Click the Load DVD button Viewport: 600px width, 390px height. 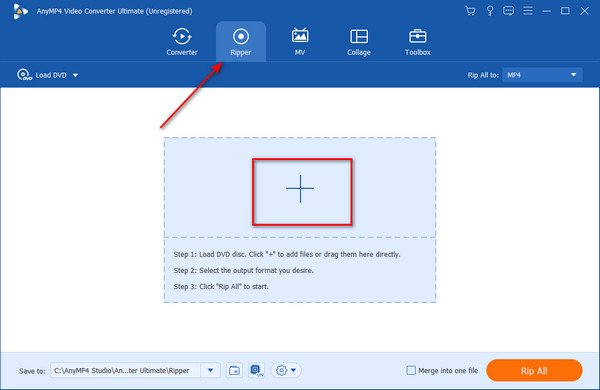tap(42, 75)
